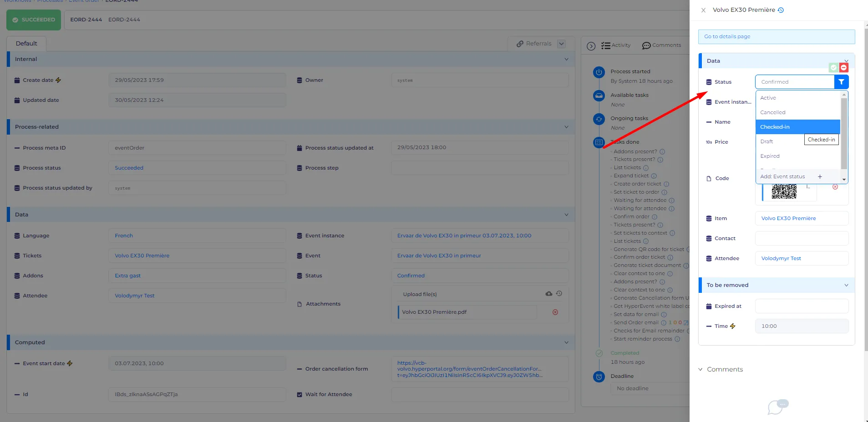Open the French language link

pos(124,236)
